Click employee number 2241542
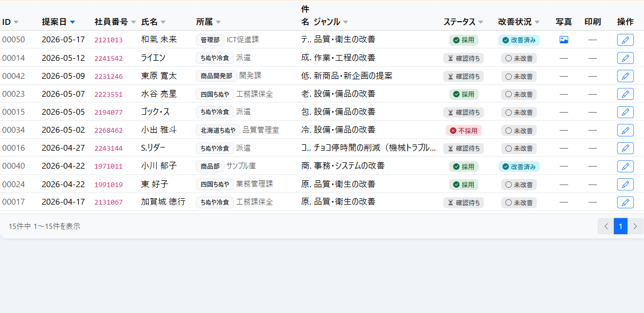The image size is (644, 313). pyautogui.click(x=108, y=58)
